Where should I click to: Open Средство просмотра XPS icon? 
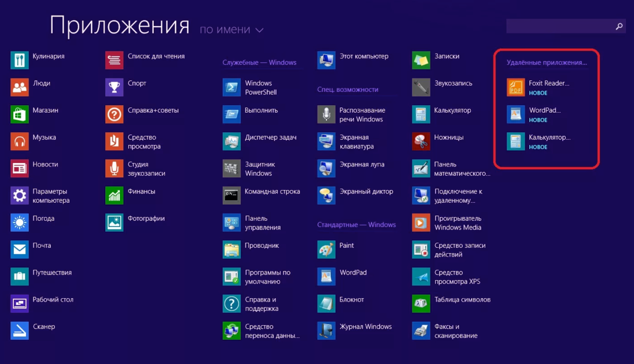coord(421,277)
